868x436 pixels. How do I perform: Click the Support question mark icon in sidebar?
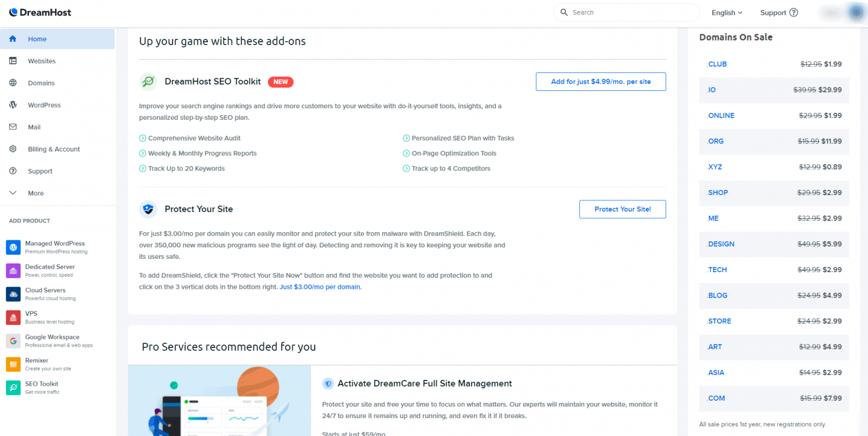pyautogui.click(x=13, y=171)
